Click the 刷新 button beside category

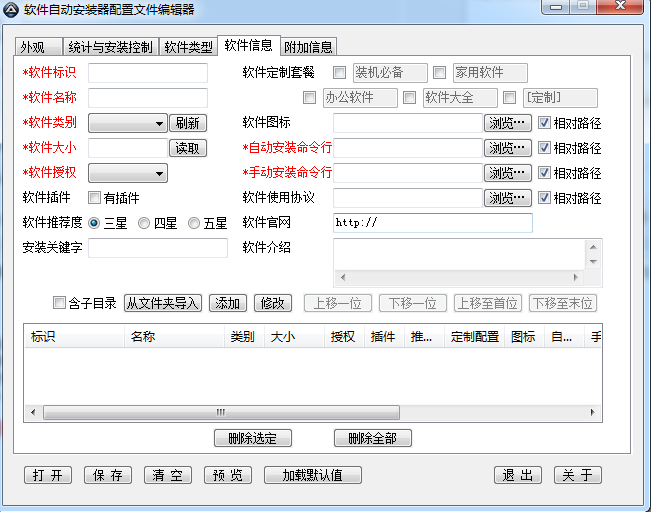coord(187,123)
